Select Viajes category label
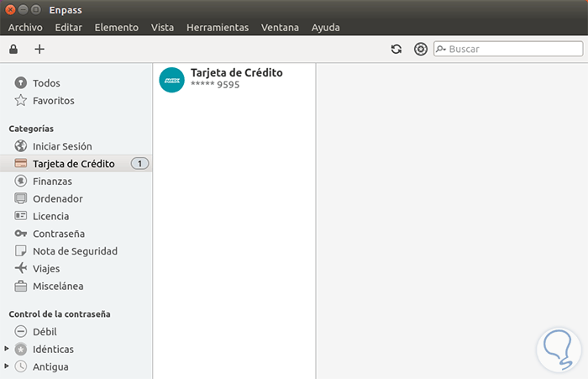 (46, 269)
